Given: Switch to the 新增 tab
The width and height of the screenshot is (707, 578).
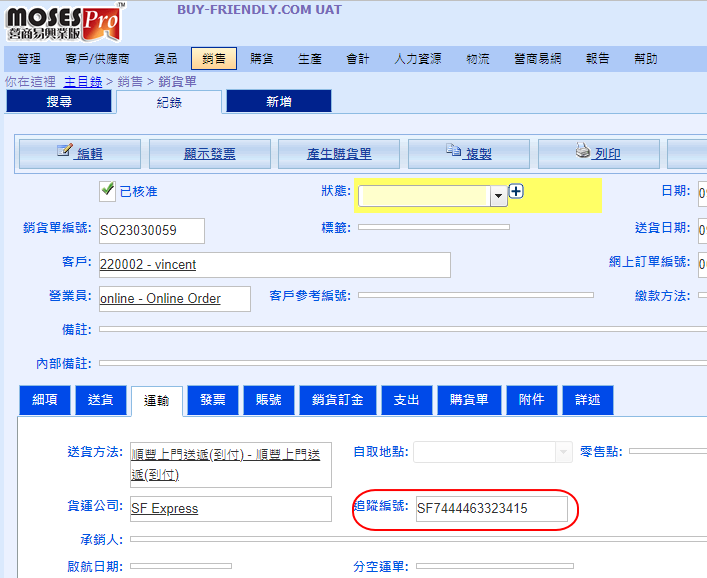Looking at the screenshot, I should pos(279,101).
